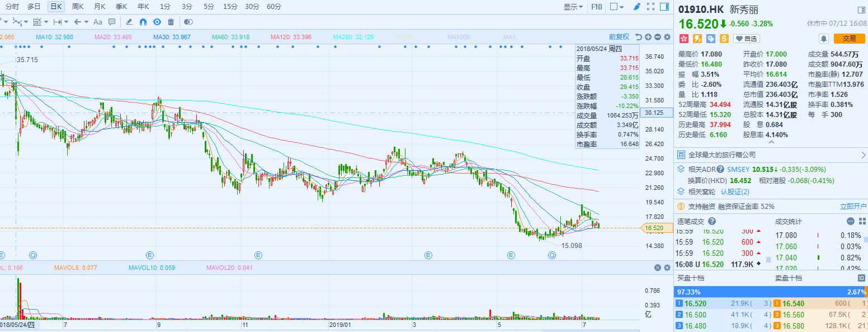Screen dimensions: 868x332
Task: Select the Aa text annotation tool
Action: coord(97,22)
